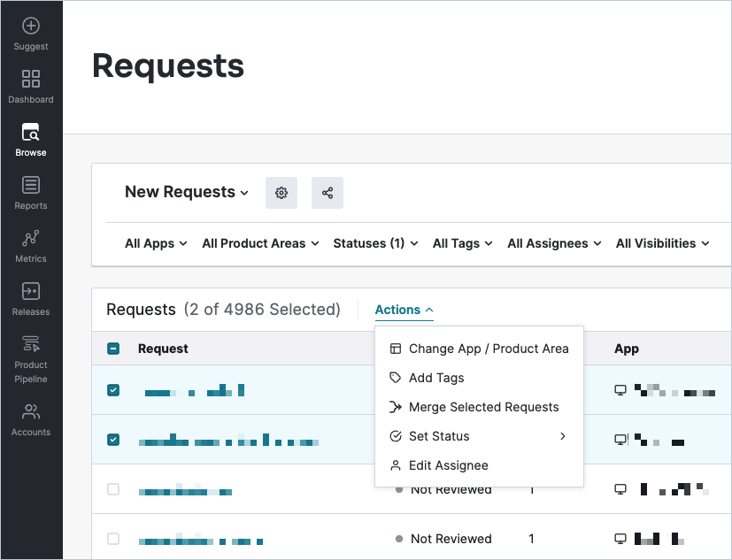The image size is (732, 560).
Task: Open the Browse section icon
Action: pos(31,132)
